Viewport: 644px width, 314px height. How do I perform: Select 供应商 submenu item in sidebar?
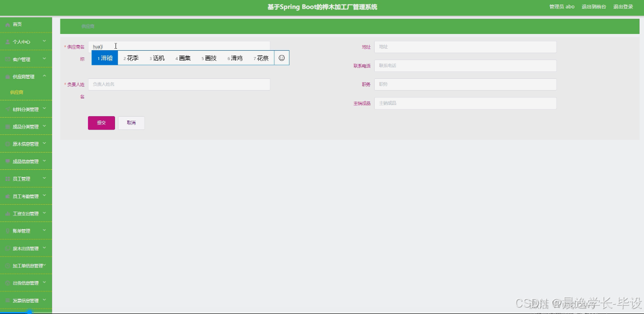click(x=17, y=92)
